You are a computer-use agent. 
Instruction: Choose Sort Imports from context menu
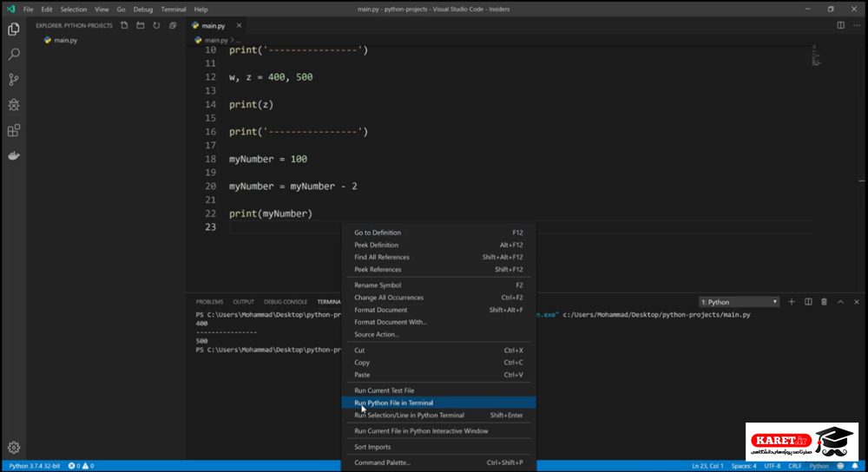[438, 447]
